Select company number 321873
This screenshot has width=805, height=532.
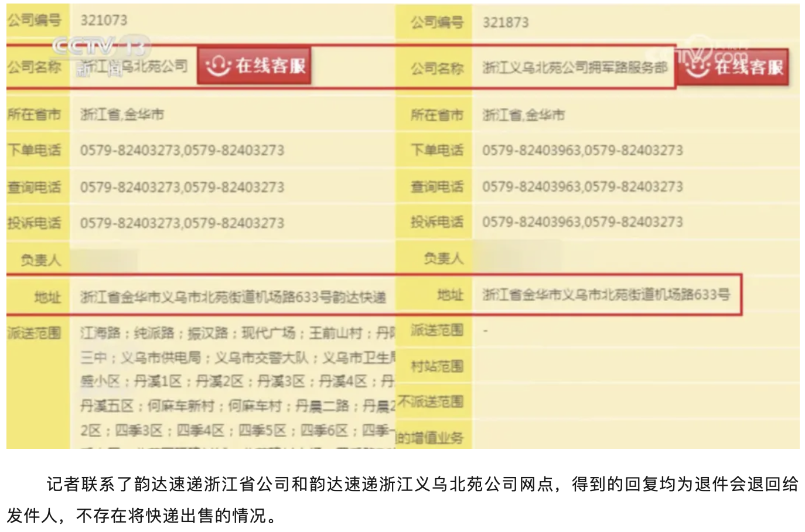[506, 22]
